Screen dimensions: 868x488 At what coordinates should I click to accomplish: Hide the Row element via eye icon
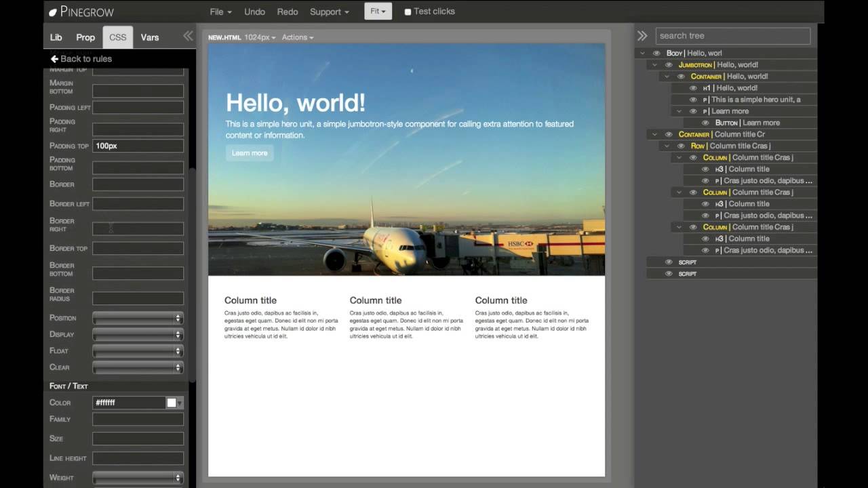pyautogui.click(x=681, y=146)
